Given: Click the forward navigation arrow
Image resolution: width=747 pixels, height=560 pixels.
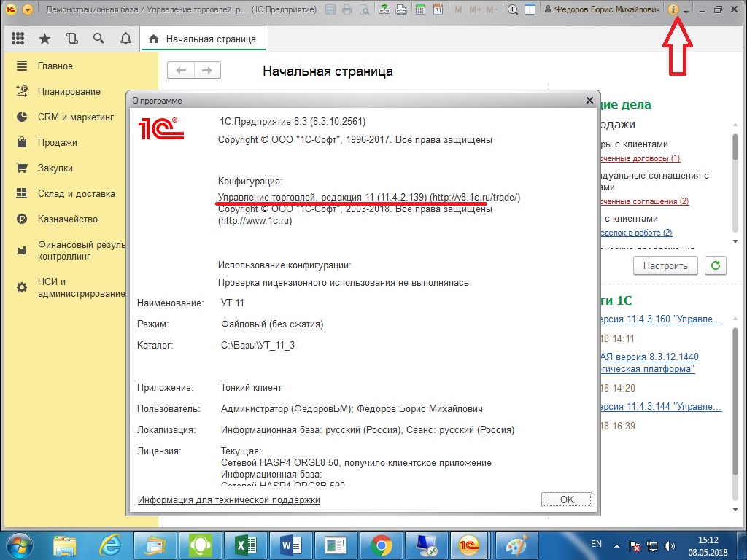Looking at the screenshot, I should point(207,71).
